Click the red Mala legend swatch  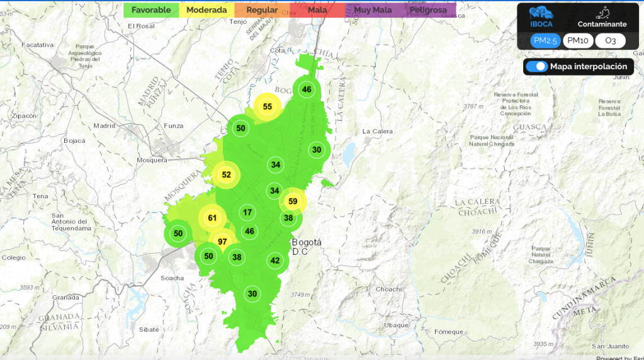[x=317, y=10]
